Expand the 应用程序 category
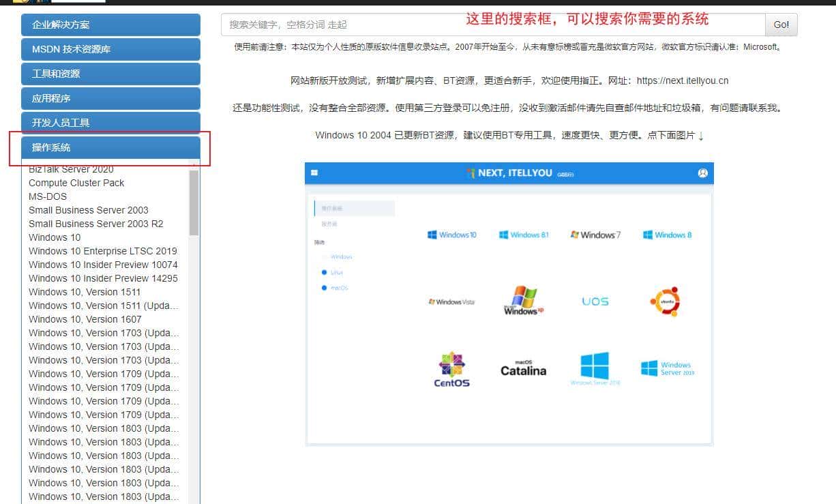Viewport: 836px width, 504px height. (110, 98)
